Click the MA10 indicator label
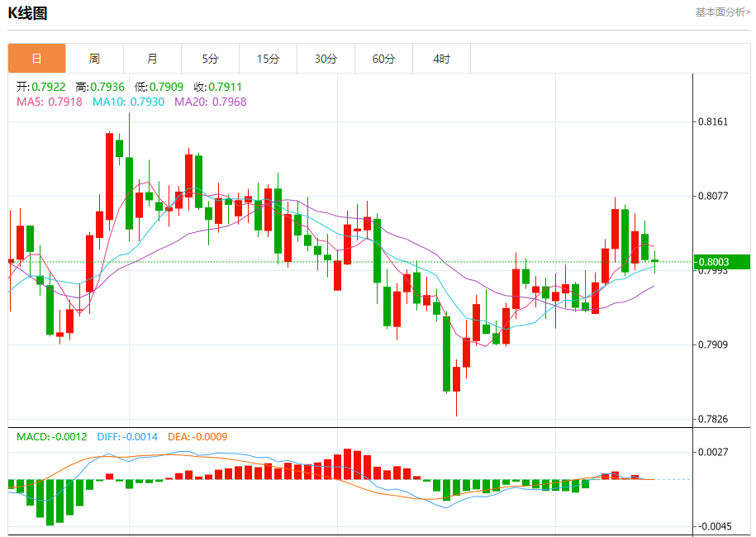Viewport: 756px width, 537px height. [128, 102]
